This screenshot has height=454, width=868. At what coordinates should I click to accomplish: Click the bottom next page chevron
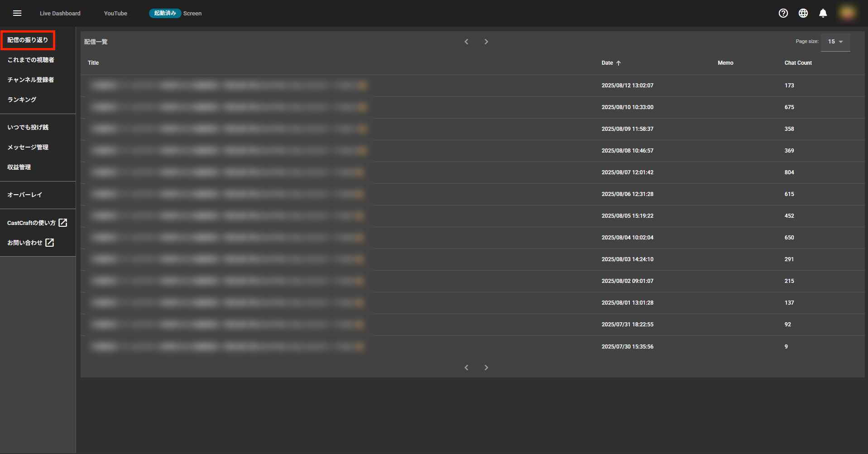click(486, 368)
